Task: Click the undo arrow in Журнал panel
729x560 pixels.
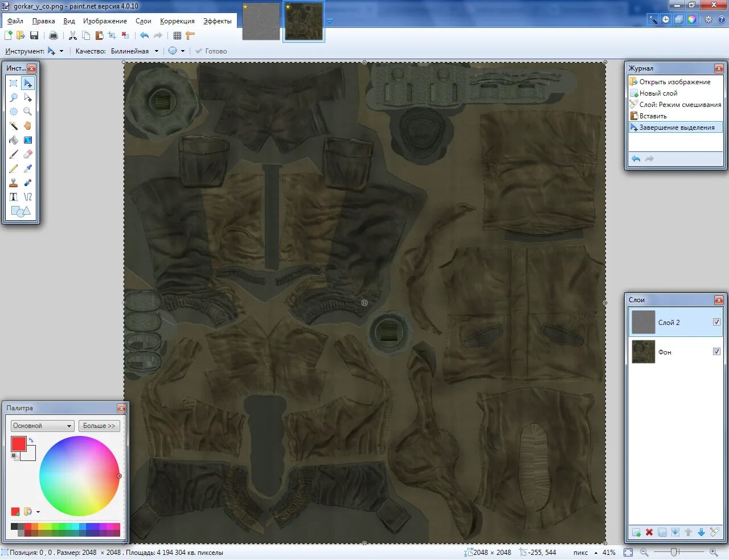Action: pos(636,159)
